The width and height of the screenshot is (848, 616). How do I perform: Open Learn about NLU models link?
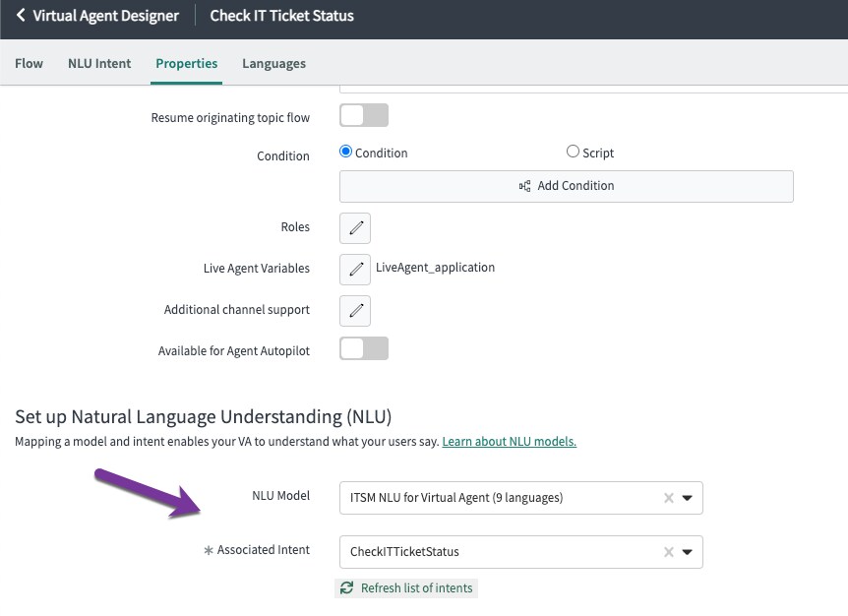(x=509, y=441)
